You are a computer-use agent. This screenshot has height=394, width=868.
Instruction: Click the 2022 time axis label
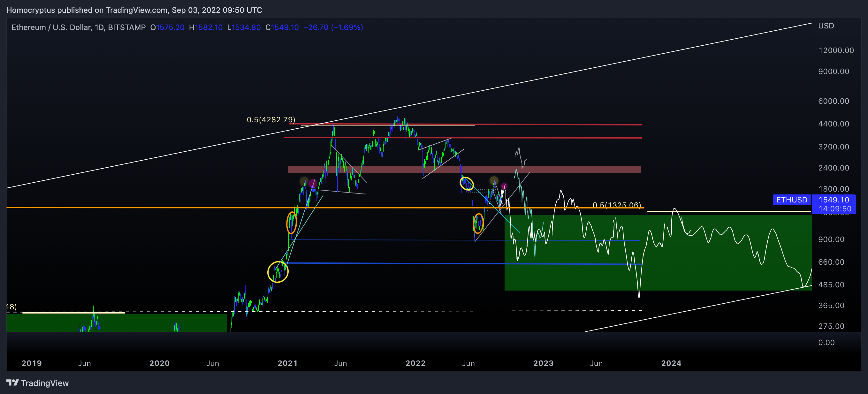[x=415, y=363]
